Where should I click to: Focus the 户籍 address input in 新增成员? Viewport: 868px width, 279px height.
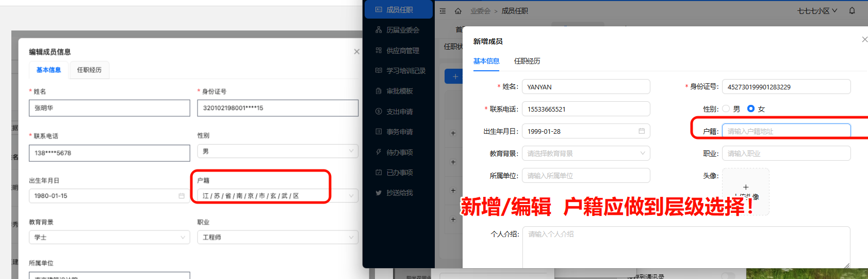(786, 131)
